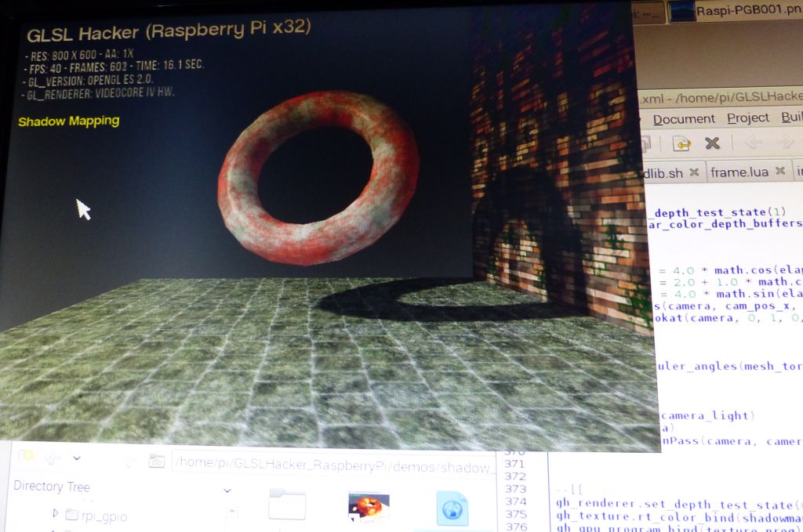Open the Document menu
This screenshot has height=532, width=803.
click(684, 119)
